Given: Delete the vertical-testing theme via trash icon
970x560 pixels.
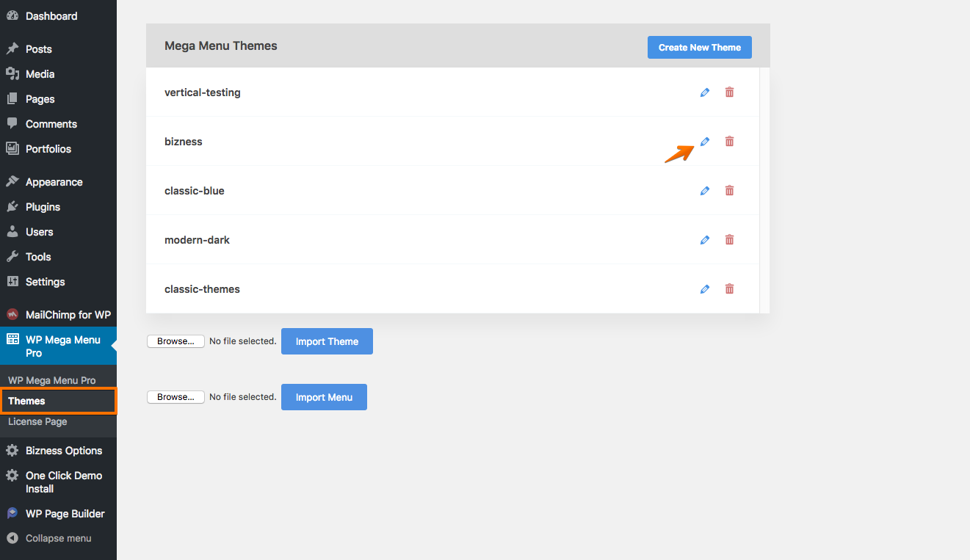Looking at the screenshot, I should (x=729, y=92).
